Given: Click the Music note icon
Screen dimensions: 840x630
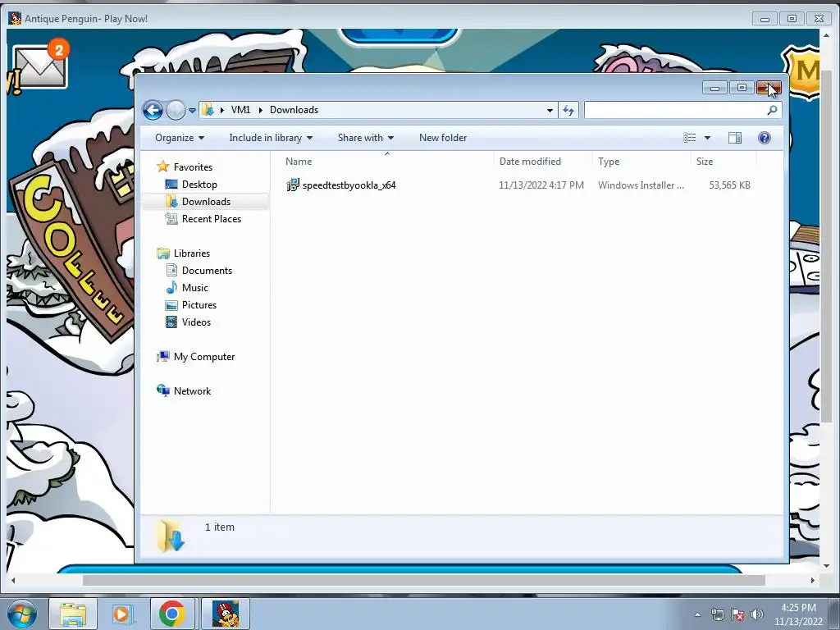Looking at the screenshot, I should 171,288.
